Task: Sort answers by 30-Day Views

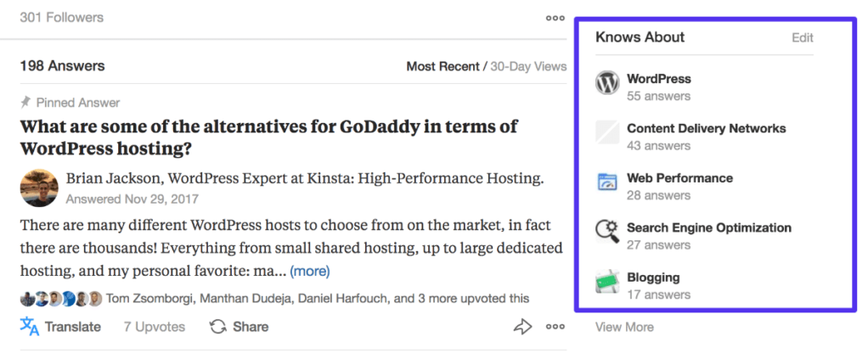Action: [x=527, y=66]
